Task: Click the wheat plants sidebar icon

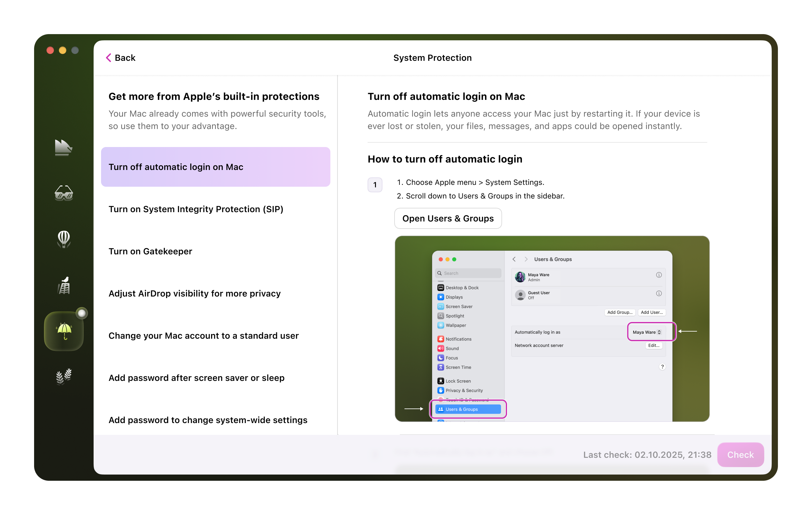Action: [64, 376]
